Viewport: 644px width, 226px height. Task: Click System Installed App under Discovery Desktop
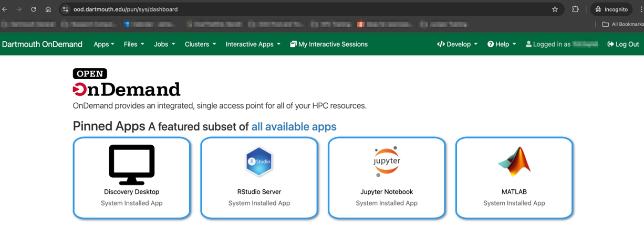coord(132,203)
